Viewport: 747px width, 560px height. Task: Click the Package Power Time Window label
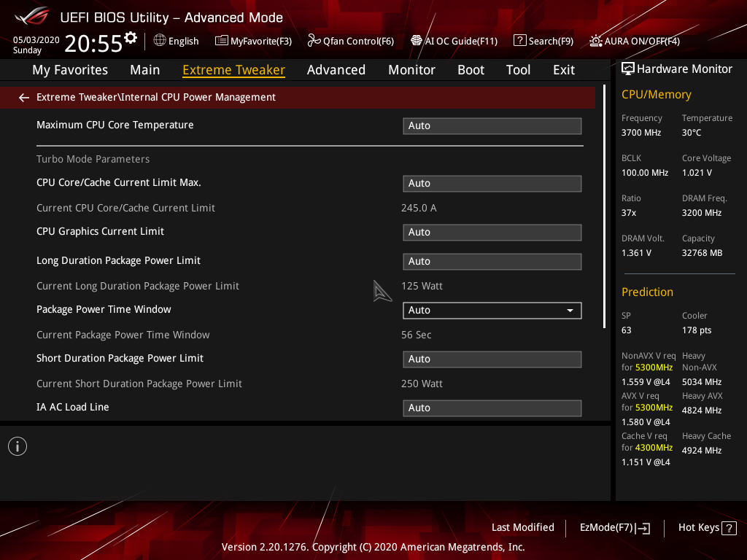(104, 309)
